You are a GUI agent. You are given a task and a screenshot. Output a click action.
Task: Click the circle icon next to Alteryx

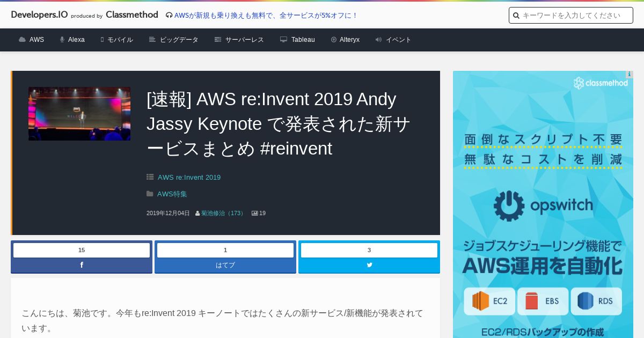click(334, 40)
